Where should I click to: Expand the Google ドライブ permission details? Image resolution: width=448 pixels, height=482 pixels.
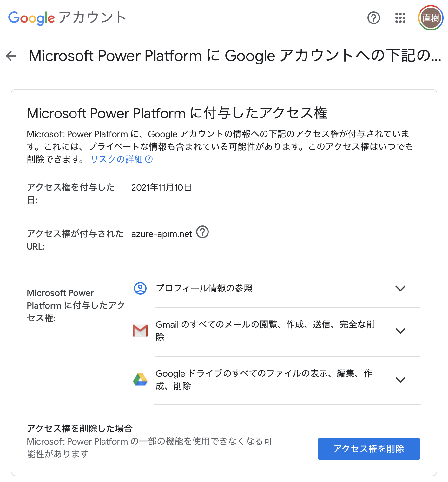(x=401, y=379)
